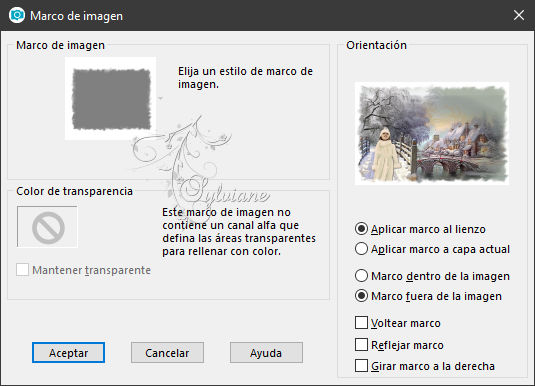Choose Marco fuera de la imagen
The height and width of the screenshot is (386, 535).
pyautogui.click(x=361, y=296)
